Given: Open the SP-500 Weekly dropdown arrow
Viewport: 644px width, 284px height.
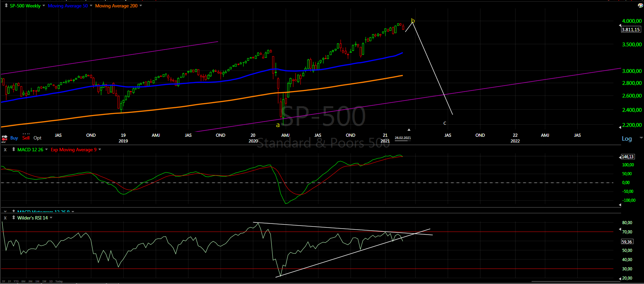Looking at the screenshot, I should [44, 6].
